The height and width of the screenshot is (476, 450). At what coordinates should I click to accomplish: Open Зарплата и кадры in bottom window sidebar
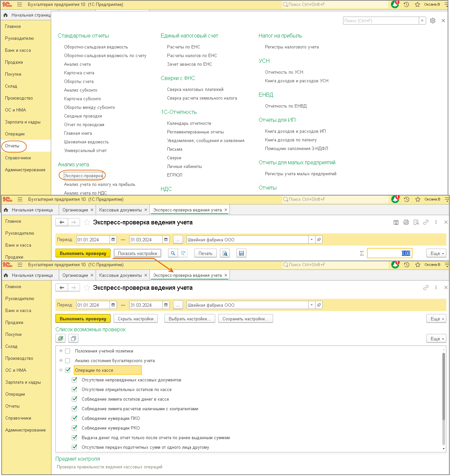pos(23,382)
